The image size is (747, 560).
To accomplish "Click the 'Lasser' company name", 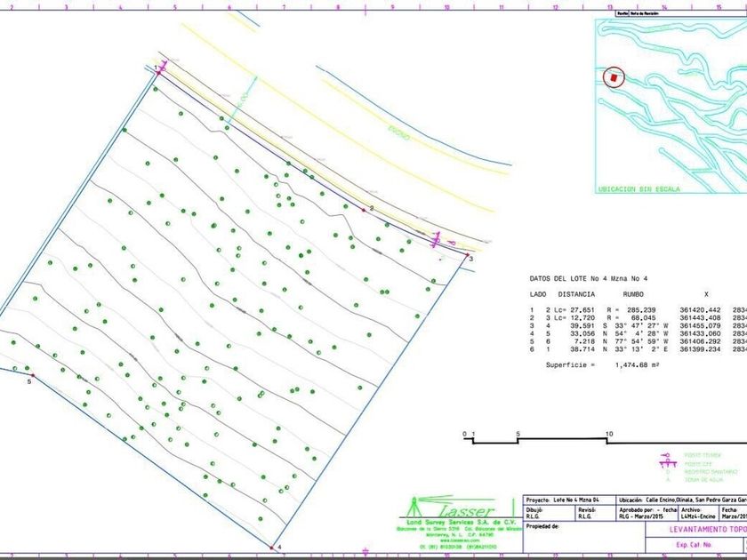I will click(465, 511).
